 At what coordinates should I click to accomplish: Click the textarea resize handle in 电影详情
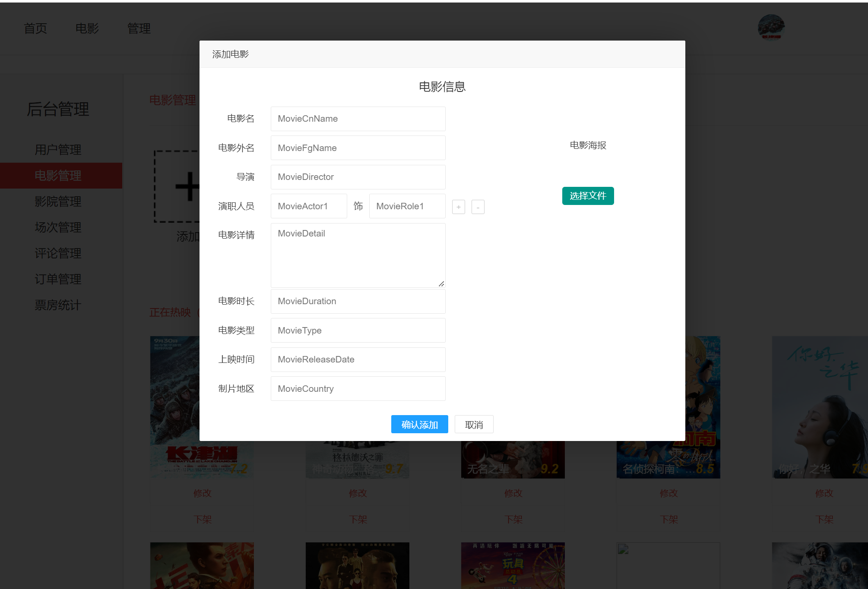click(441, 284)
